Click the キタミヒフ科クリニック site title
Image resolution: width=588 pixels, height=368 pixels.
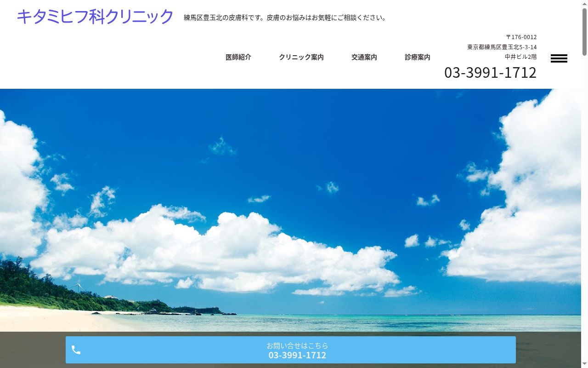(95, 17)
